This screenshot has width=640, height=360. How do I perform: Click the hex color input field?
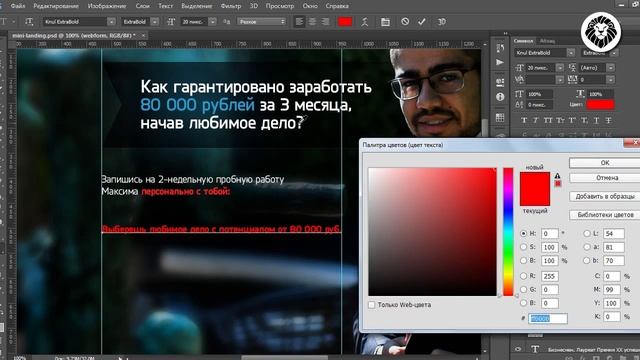(548, 318)
